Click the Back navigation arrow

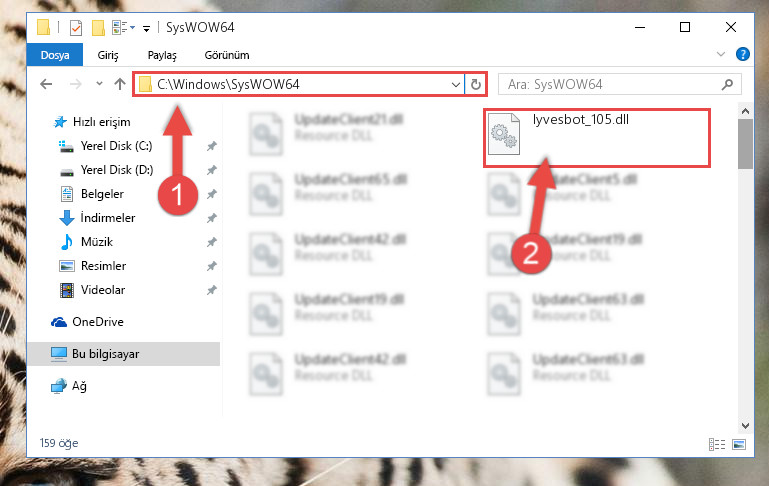46,84
